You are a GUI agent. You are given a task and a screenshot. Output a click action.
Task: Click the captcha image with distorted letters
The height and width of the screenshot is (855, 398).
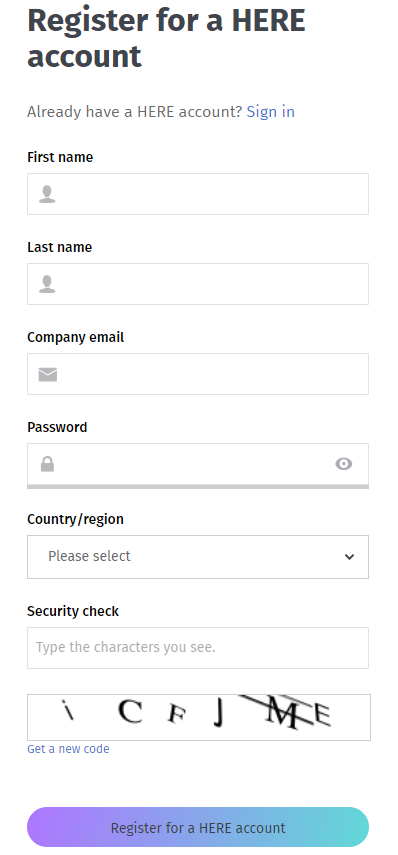199,717
